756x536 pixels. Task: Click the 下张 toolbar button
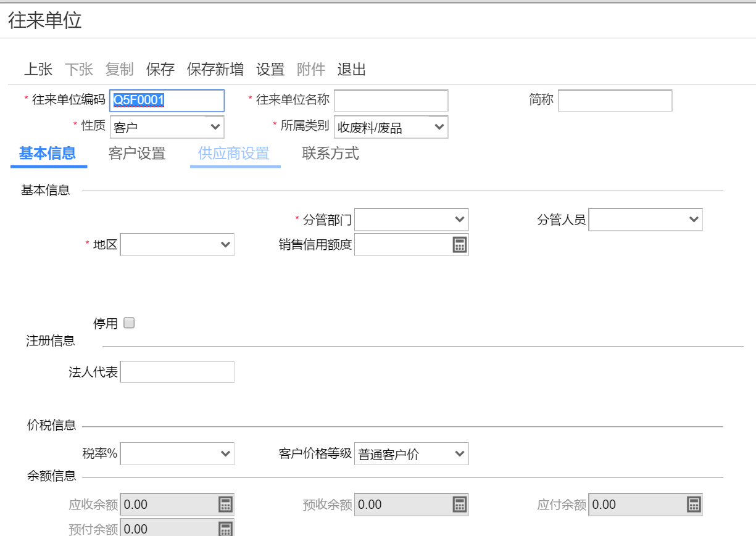[79, 70]
